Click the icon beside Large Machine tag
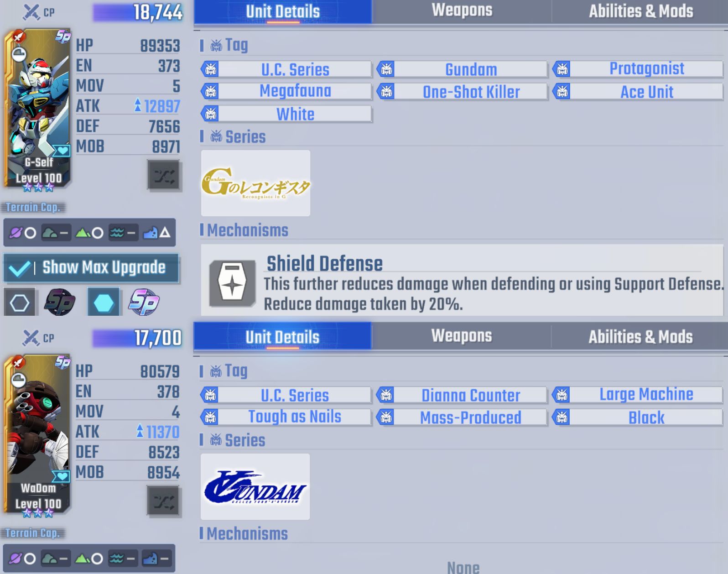728x574 pixels. coord(562,395)
